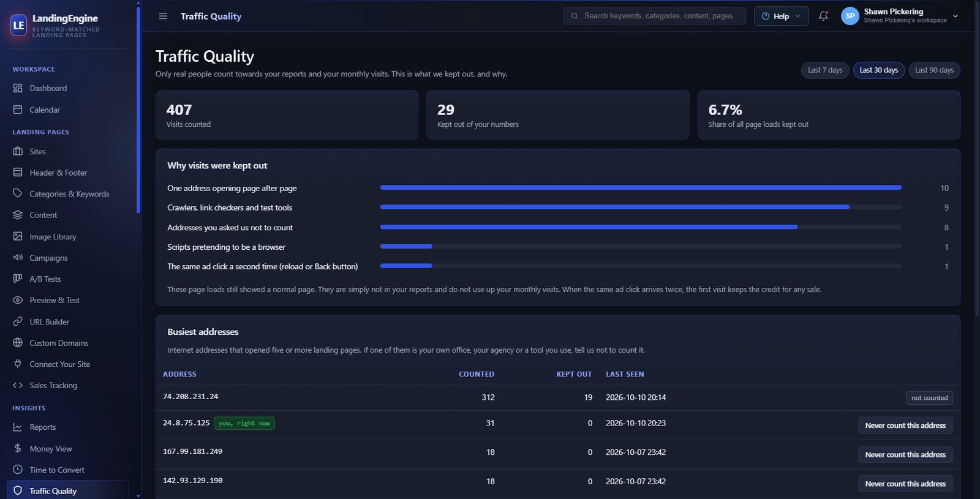Screen dimensions: 980x499
Task: Click the Categories & Keywords tag icon
Action: 18,193
